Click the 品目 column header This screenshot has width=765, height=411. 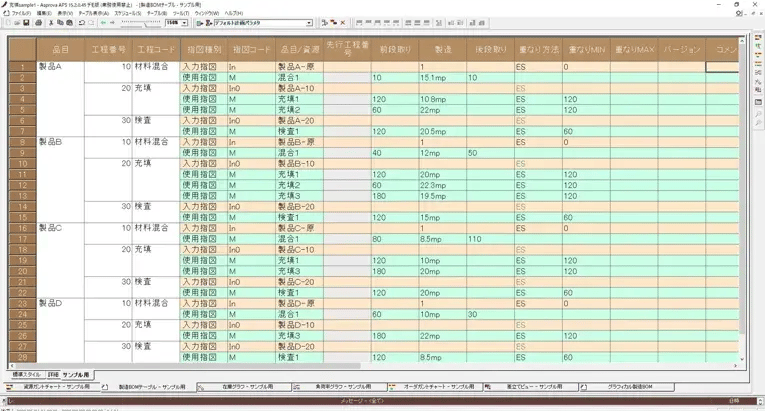point(62,48)
